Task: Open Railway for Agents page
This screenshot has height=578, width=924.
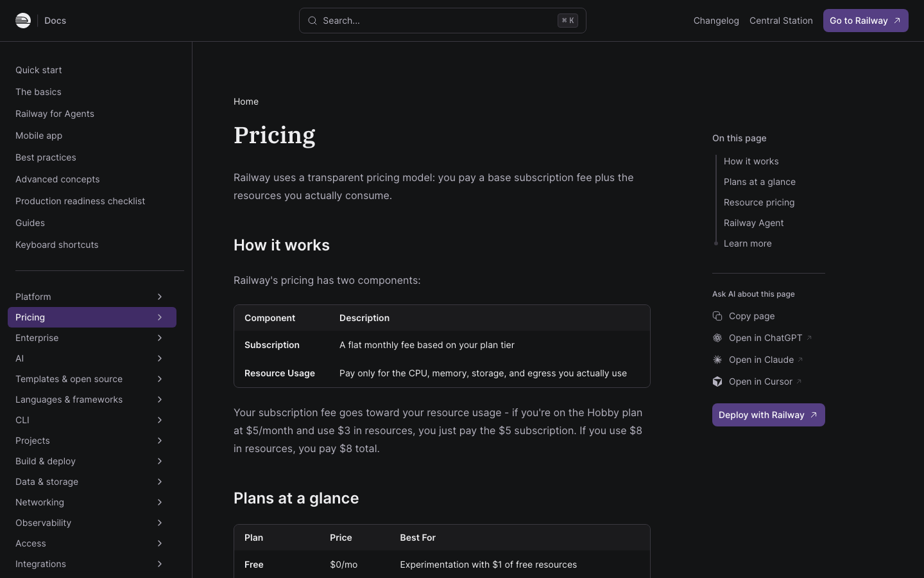Action: click(x=55, y=114)
